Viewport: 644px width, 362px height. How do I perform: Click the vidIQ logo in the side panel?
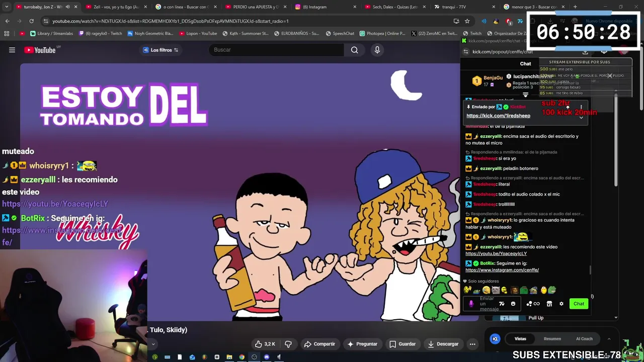point(495,339)
